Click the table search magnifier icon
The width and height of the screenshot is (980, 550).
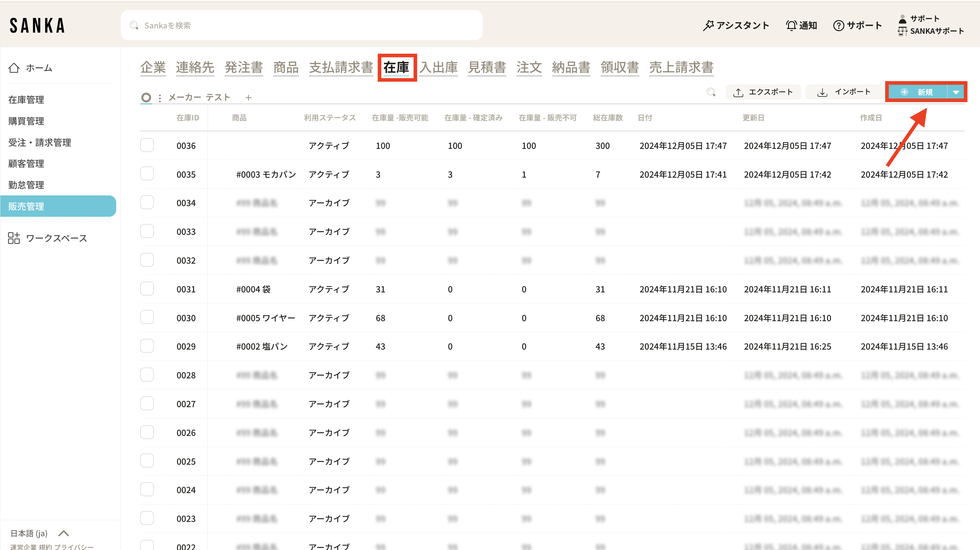711,92
